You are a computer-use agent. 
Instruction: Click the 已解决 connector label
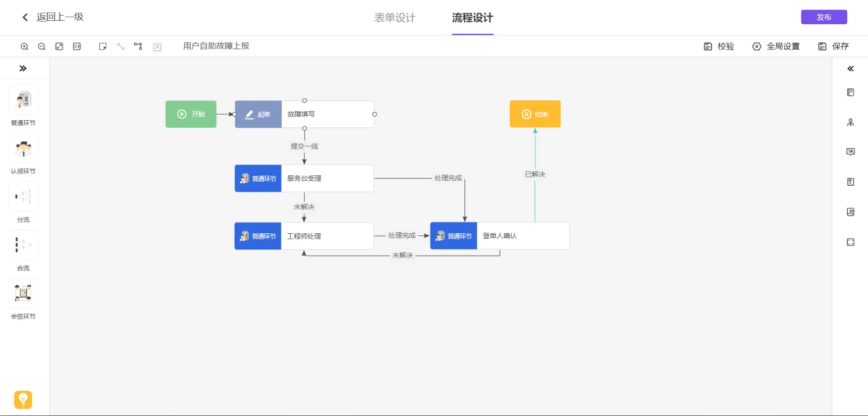[535, 174]
